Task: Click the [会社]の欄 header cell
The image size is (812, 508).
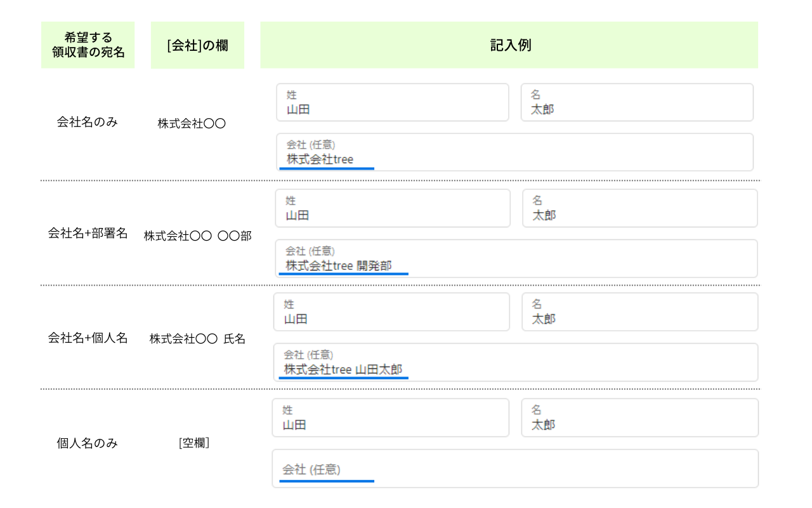Action: point(197,46)
